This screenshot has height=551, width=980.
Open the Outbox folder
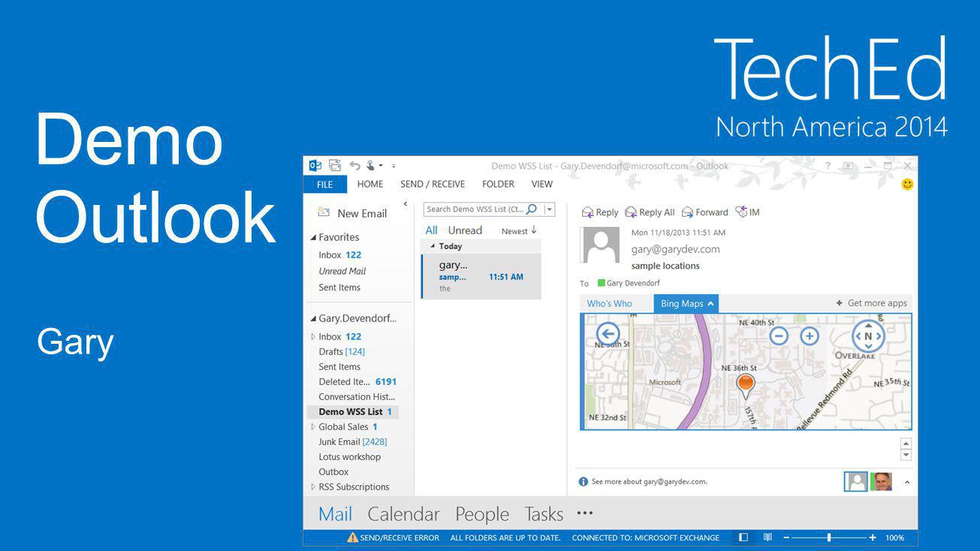(x=333, y=472)
